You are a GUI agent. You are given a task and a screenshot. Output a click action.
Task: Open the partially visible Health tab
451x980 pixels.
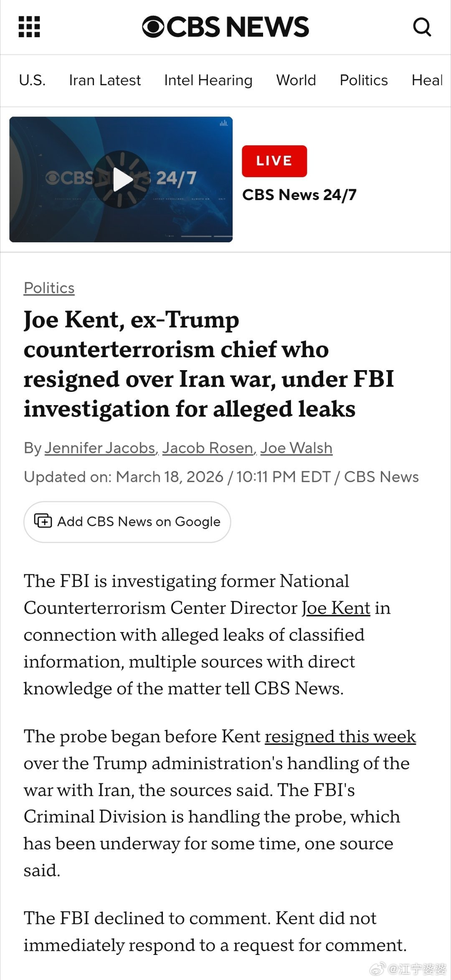click(x=427, y=80)
